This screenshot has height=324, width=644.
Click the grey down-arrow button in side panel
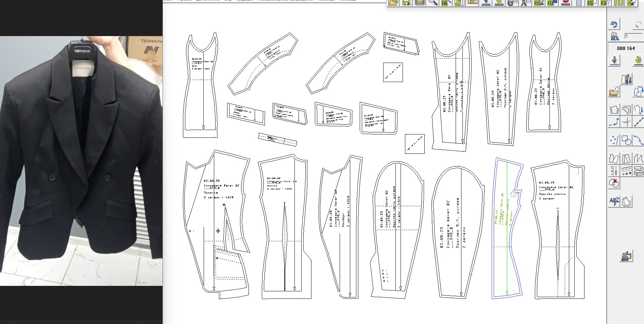[x=614, y=61]
